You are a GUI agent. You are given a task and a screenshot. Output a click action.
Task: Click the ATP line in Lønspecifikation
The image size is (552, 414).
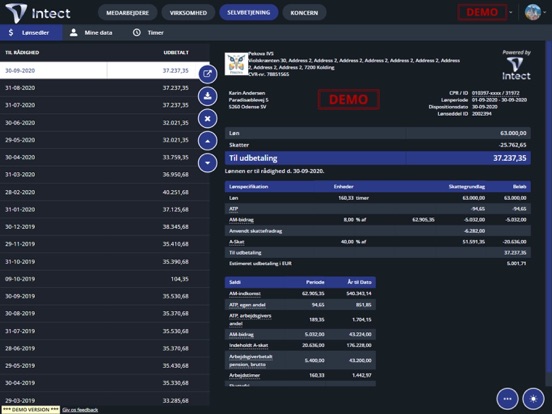tap(378, 209)
